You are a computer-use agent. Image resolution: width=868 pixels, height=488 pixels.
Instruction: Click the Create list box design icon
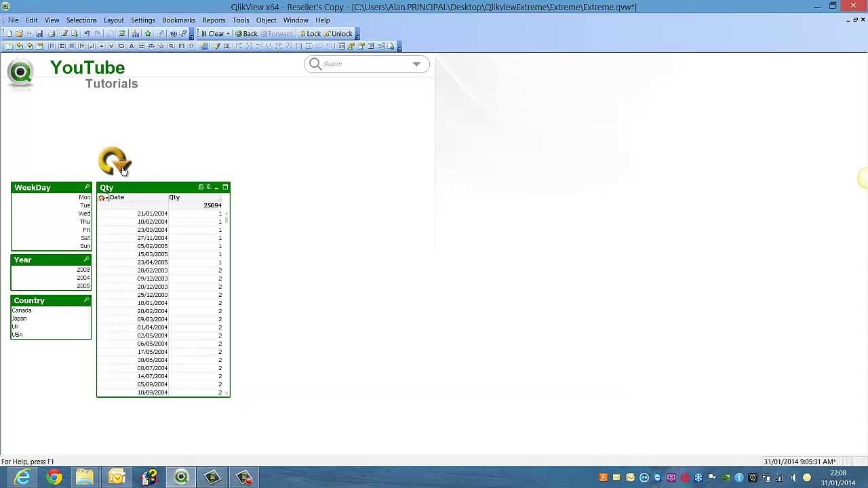pyautogui.click(x=51, y=46)
